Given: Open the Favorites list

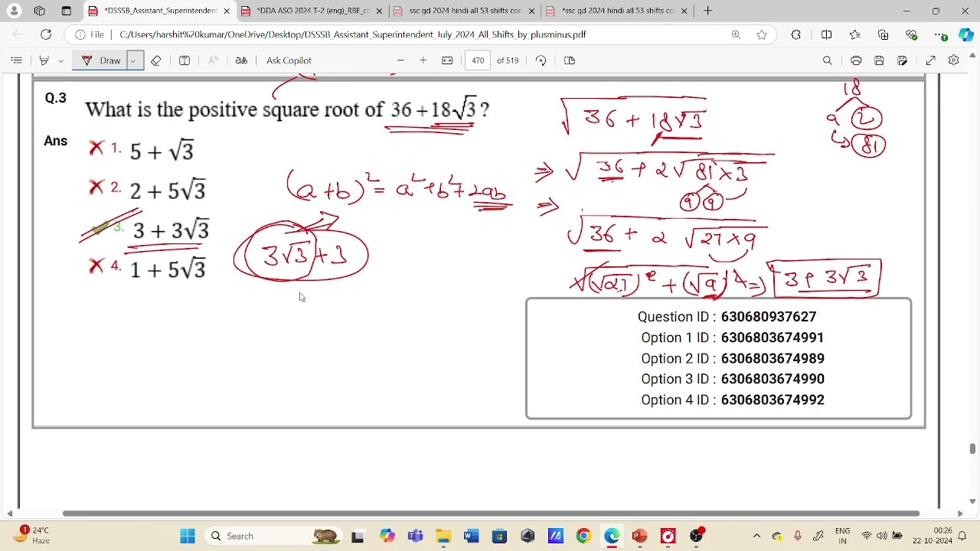Looking at the screenshot, I should tap(855, 34).
